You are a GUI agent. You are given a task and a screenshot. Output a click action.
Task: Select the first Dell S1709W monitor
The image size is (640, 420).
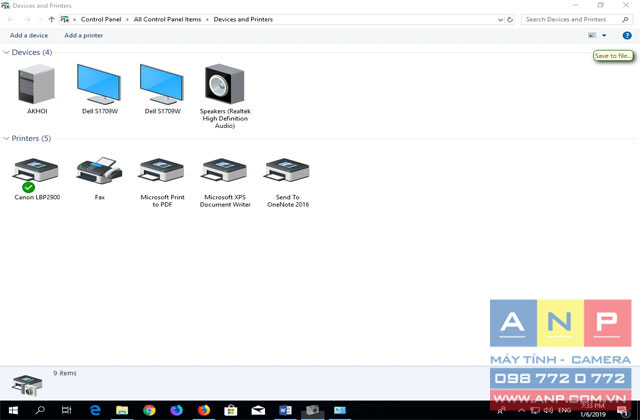pyautogui.click(x=99, y=84)
